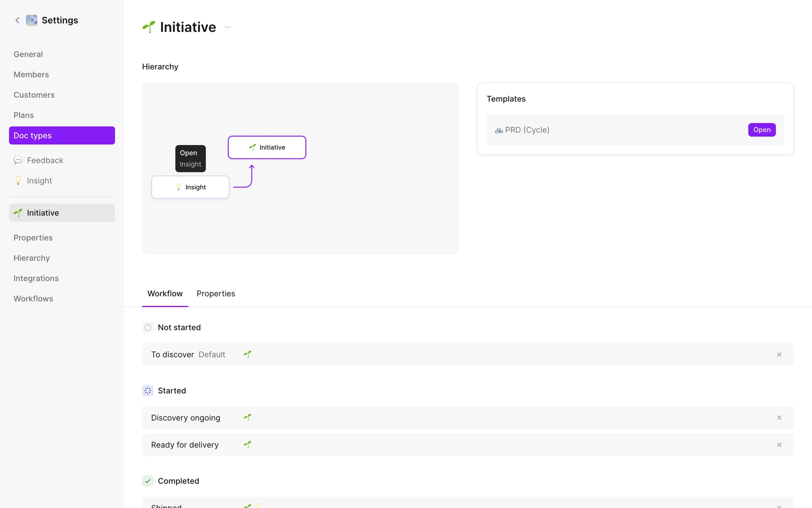The width and height of the screenshot is (812, 508).
Task: Open the three-dot menu beside Initiative title
Action: coord(228,27)
